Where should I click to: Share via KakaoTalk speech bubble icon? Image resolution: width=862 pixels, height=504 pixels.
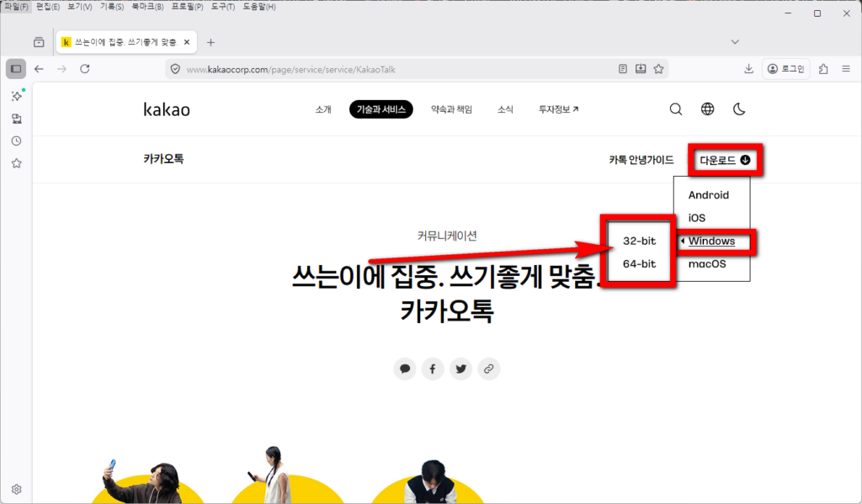tap(405, 369)
